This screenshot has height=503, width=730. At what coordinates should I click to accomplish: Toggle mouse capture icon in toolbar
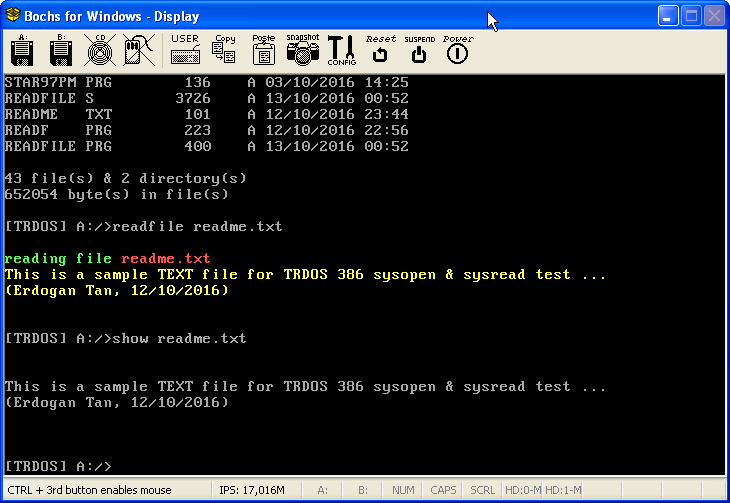pyautogui.click(x=136, y=50)
